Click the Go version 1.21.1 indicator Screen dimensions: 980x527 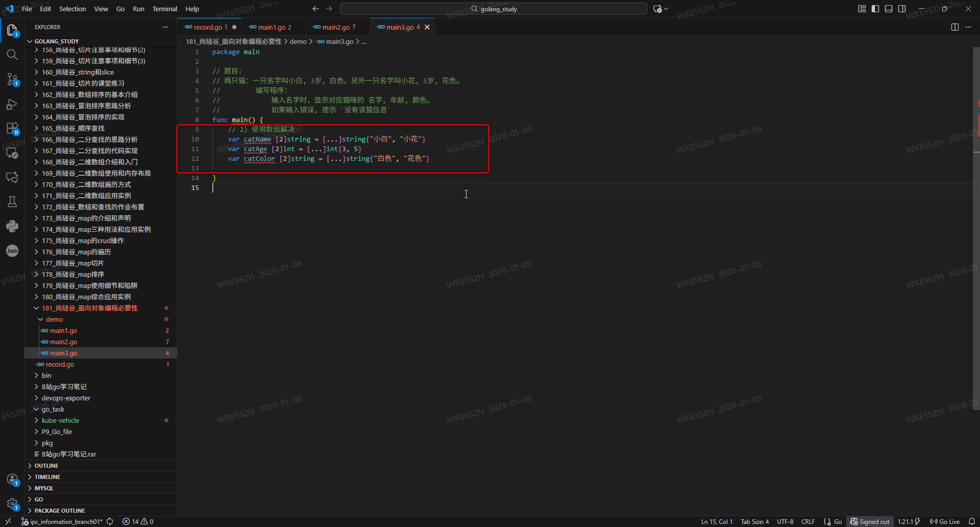[x=909, y=521]
